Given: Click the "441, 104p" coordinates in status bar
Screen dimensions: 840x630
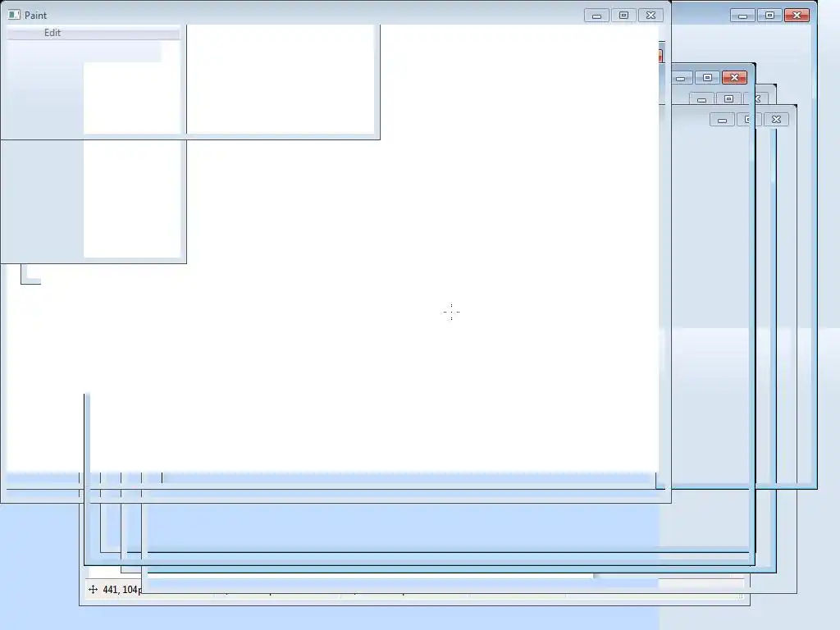Looking at the screenshot, I should pyautogui.click(x=122, y=590).
